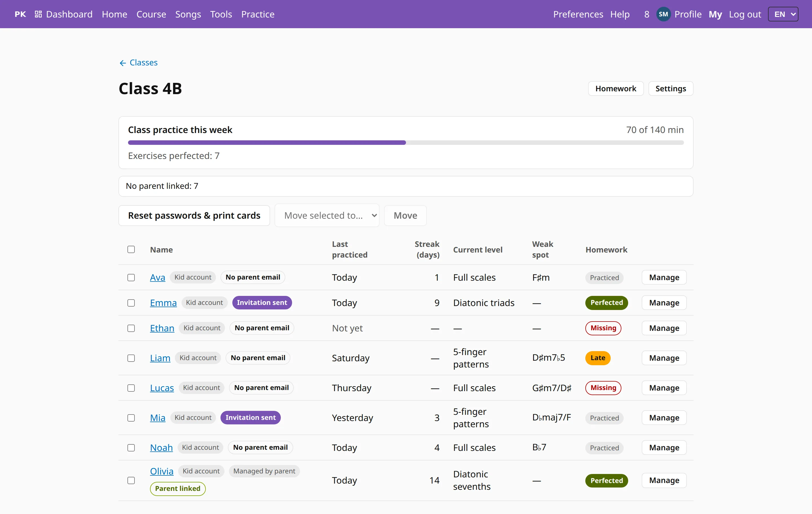This screenshot has width=812, height=514.
Task: Select the checkbox for Olivia
Action: [x=131, y=480]
